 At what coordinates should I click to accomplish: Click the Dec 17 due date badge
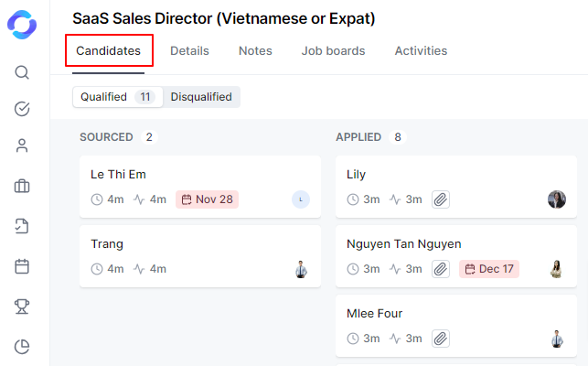(488, 269)
